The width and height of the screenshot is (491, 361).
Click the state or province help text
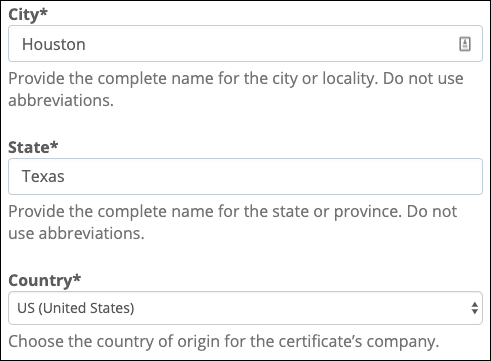233,222
